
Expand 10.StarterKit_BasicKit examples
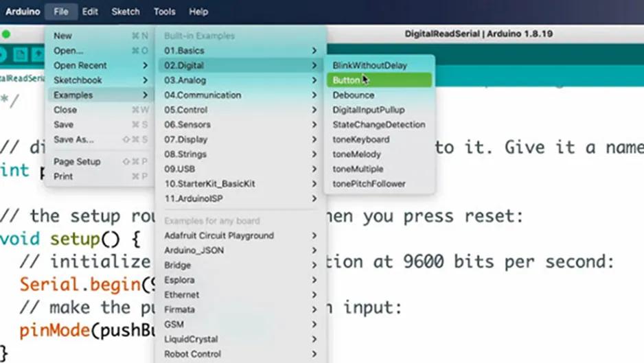point(241,183)
